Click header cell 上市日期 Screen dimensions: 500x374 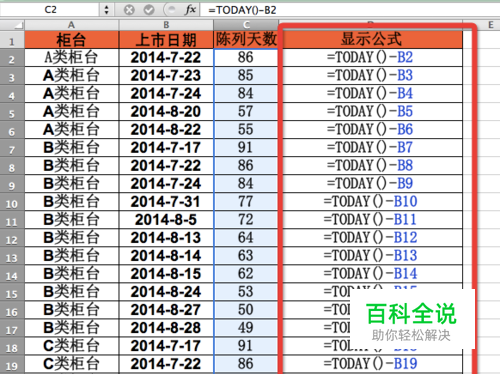[x=166, y=40]
